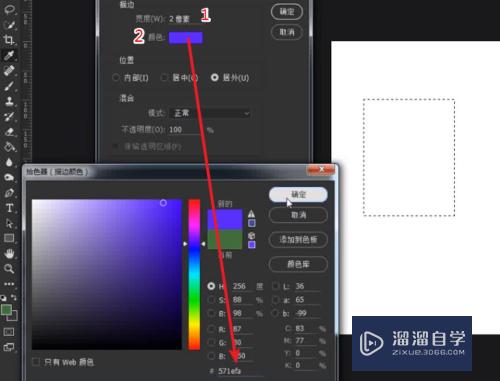Select the Type tool
Screen dimensions: 500x381
9,208
